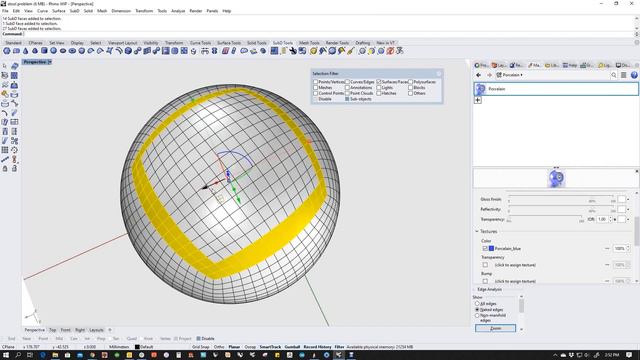Open the Analyze menu
The image size is (640, 360).
[178, 11]
